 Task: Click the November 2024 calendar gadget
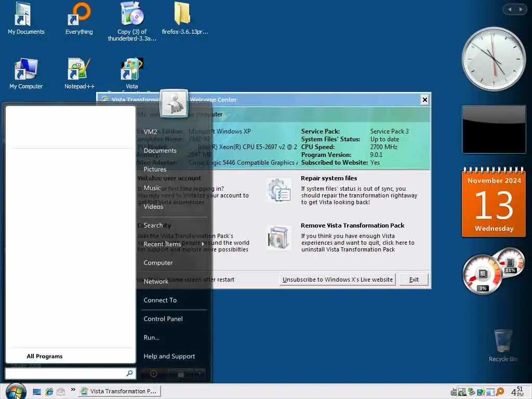[x=494, y=202]
